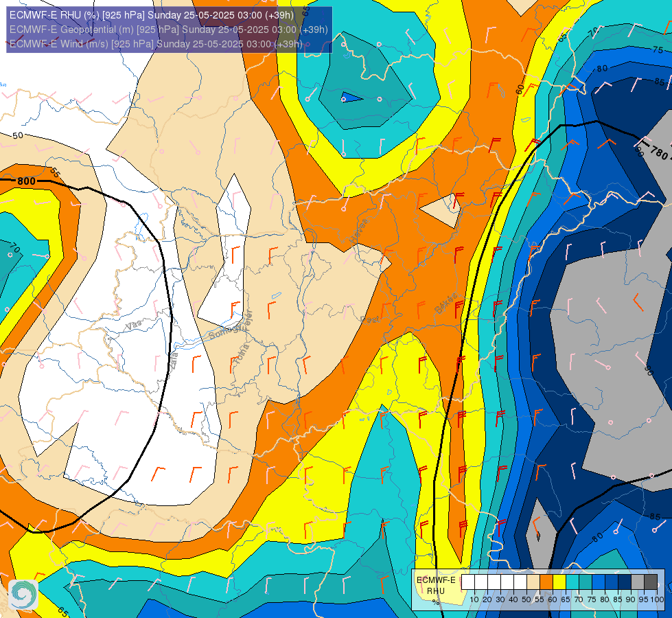This screenshot has height=618, width=672.
Task: Click the 'Vas' county label
Action: 134,325
